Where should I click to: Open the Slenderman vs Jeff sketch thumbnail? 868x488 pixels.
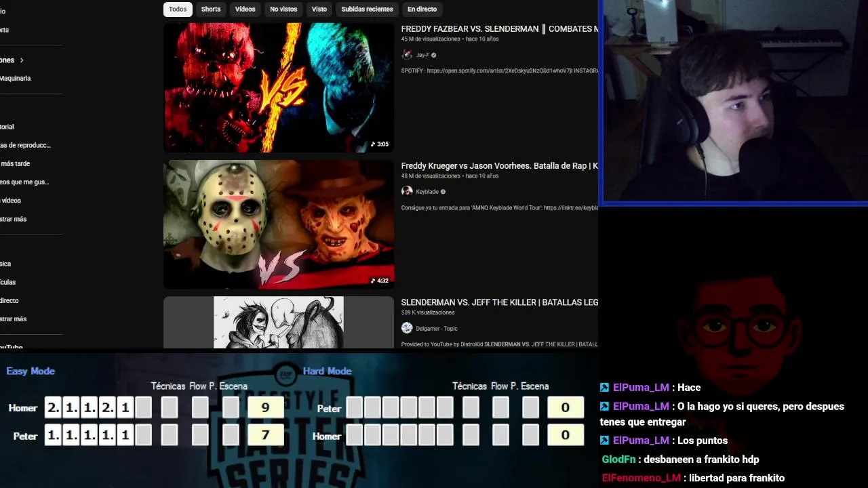click(x=278, y=323)
